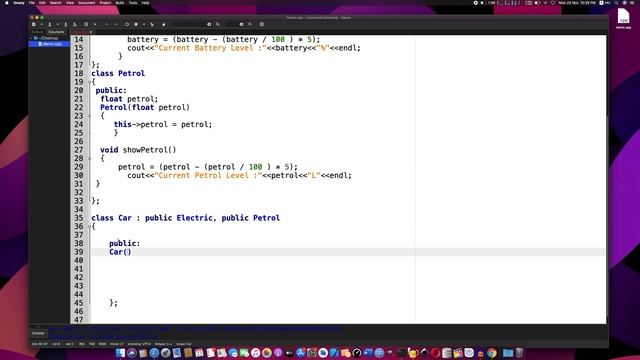Click 'float petrol;' on line 21
The image size is (640, 360).
(x=129, y=99)
